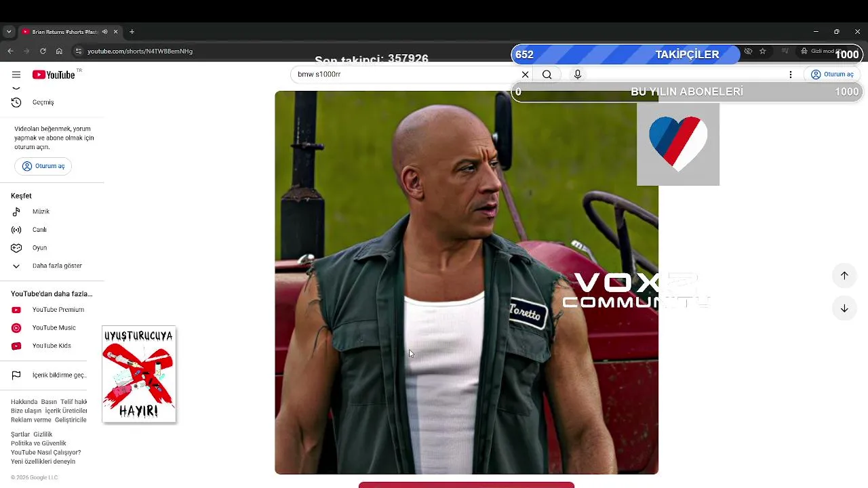Click the YouTube'dan daha fazla heading

point(52,294)
